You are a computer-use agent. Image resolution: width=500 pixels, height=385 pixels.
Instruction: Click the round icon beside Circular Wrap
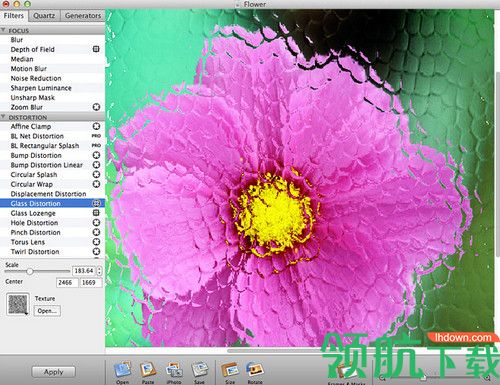click(96, 184)
